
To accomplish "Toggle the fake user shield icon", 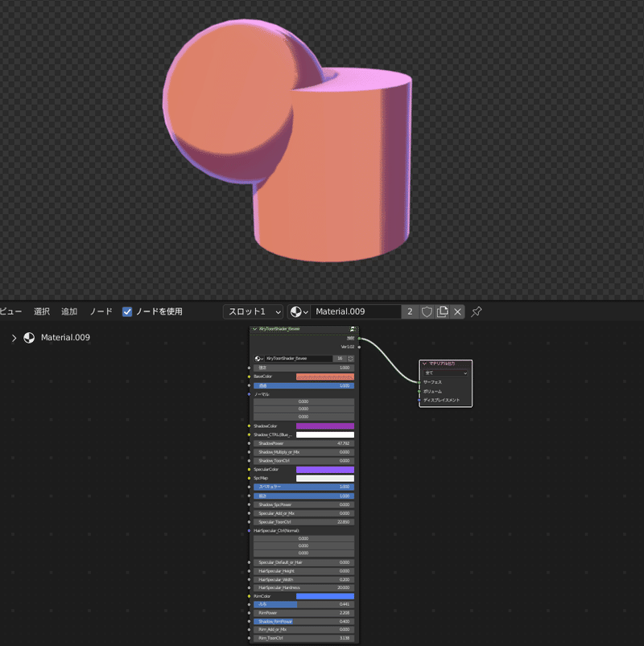I will pyautogui.click(x=427, y=312).
